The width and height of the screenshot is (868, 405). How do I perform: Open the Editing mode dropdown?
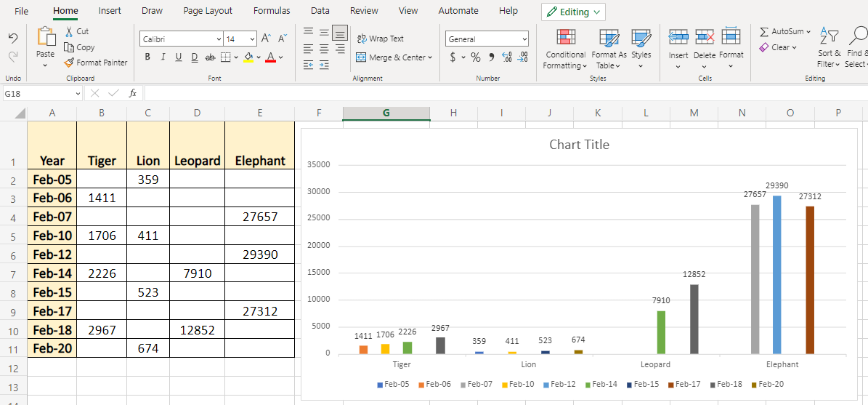tap(573, 12)
